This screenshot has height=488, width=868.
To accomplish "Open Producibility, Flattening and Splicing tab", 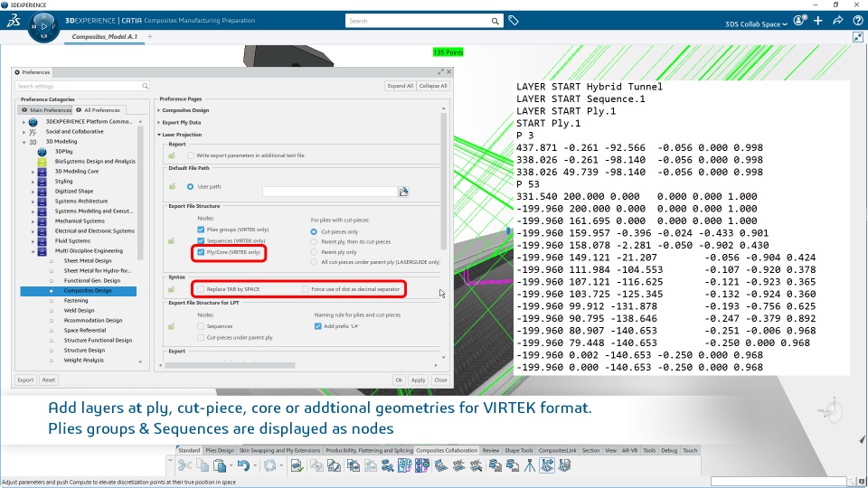I will pyautogui.click(x=369, y=450).
